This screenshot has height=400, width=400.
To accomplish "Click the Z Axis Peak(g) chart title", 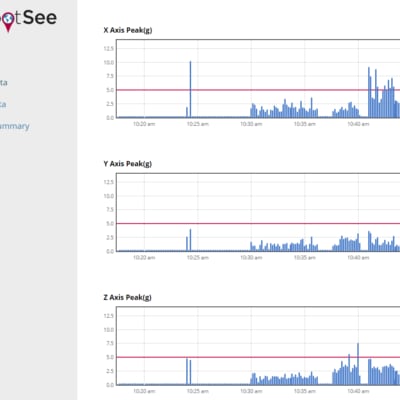I will coord(127,297).
